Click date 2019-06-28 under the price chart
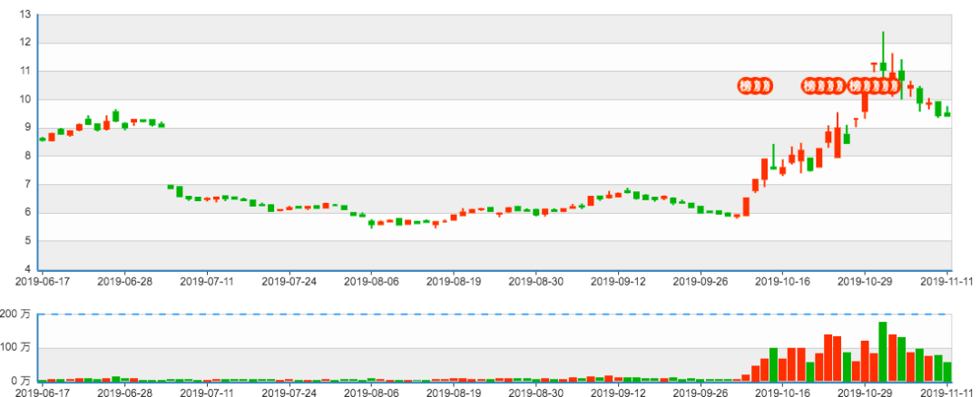The width and height of the screenshot is (980, 397). click(x=125, y=282)
